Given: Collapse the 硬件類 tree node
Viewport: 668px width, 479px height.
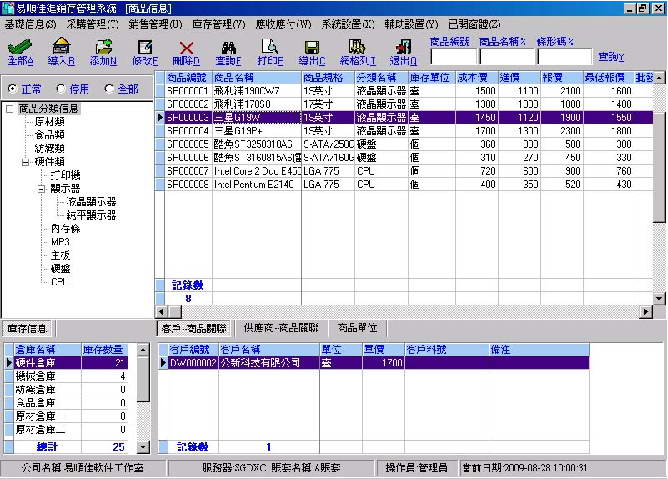Looking at the screenshot, I should tap(26, 162).
